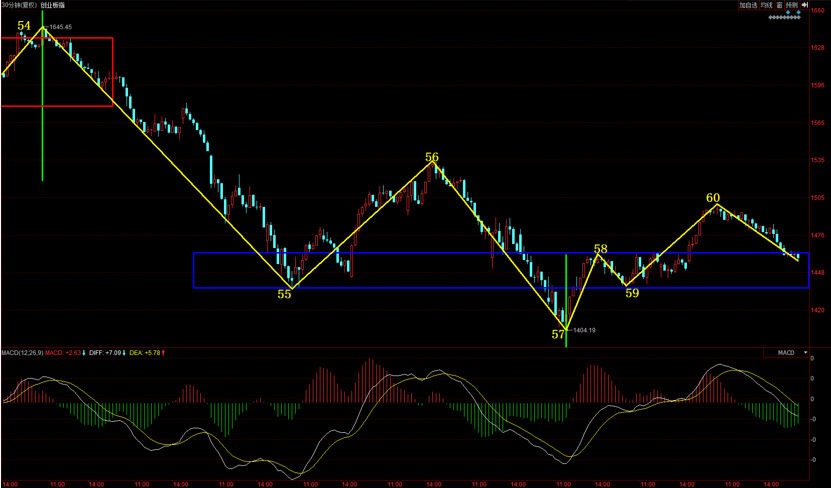831x488 pixels.
Task: Select the wave peak labeled 60
Action: 713,198
